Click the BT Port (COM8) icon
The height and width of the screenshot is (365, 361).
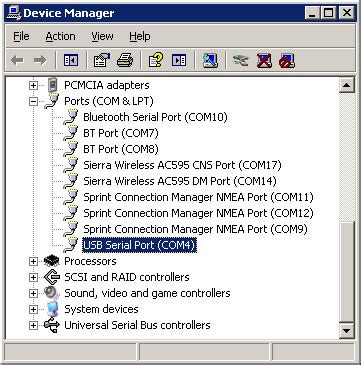(x=71, y=149)
